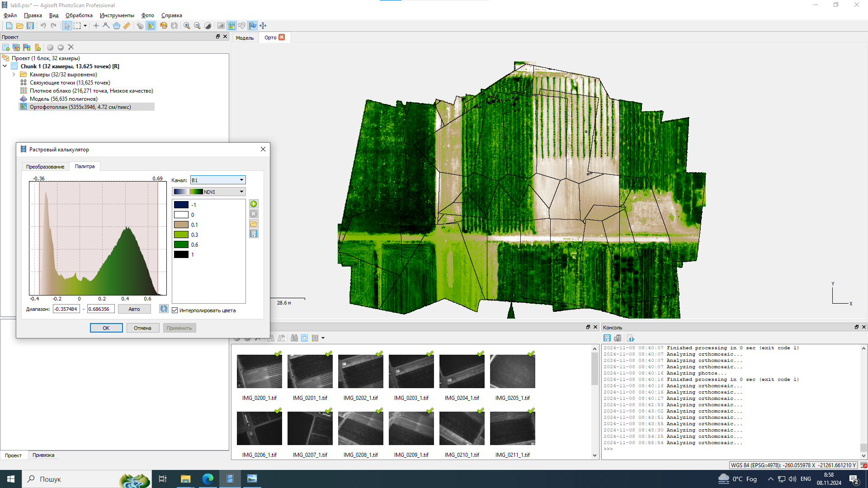Click the OK button in raster calculator
This screenshot has height=488, width=868.
tap(106, 328)
